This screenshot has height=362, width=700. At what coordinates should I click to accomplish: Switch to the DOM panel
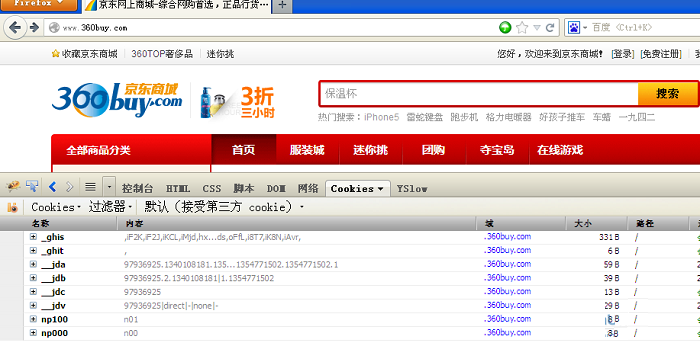276,189
